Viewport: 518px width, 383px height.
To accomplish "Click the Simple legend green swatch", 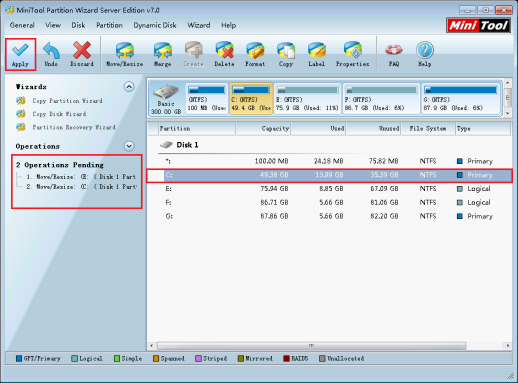I will [117, 359].
